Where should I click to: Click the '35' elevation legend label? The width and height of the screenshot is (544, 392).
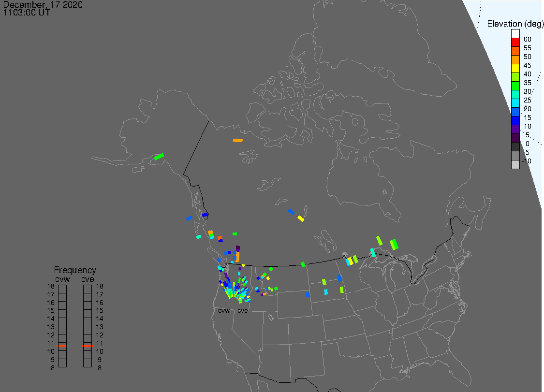point(528,83)
